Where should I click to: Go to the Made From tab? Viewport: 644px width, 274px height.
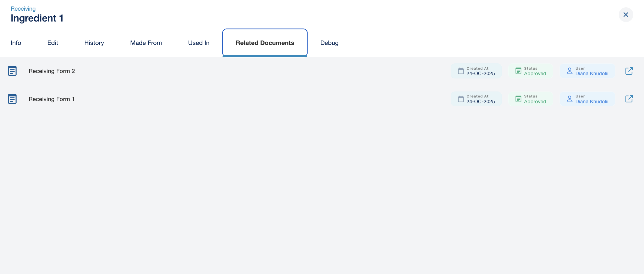point(146,43)
